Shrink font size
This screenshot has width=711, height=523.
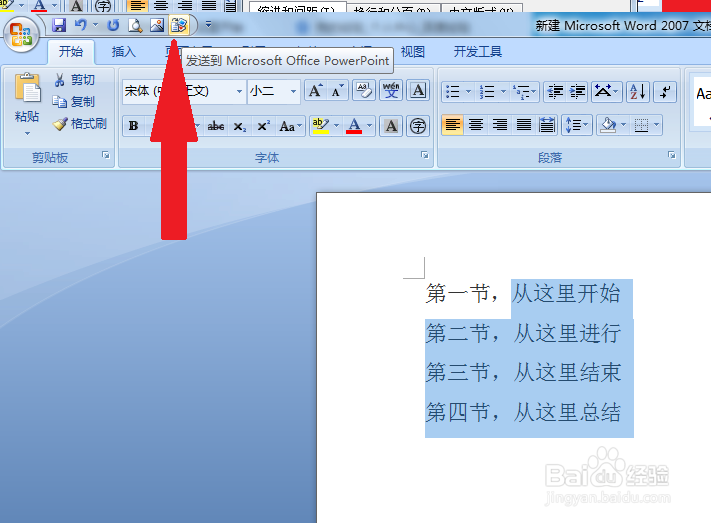(337, 91)
